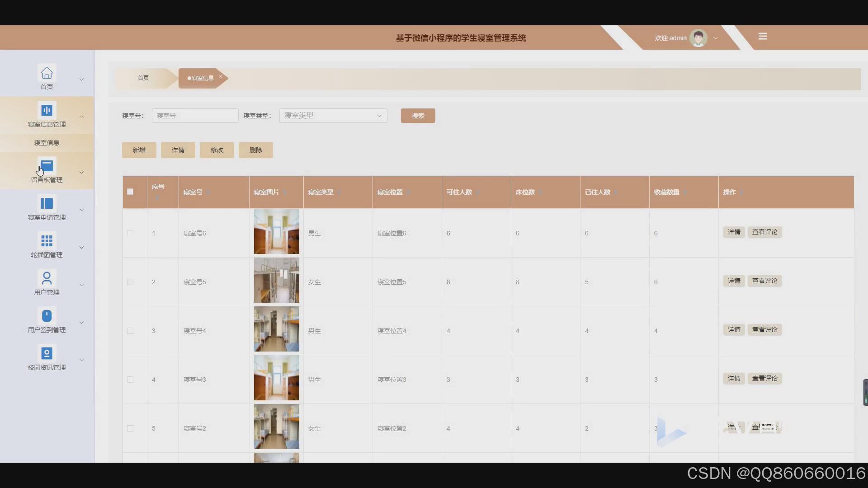Click the 新增 add button
The image size is (868, 488).
pyautogui.click(x=139, y=150)
